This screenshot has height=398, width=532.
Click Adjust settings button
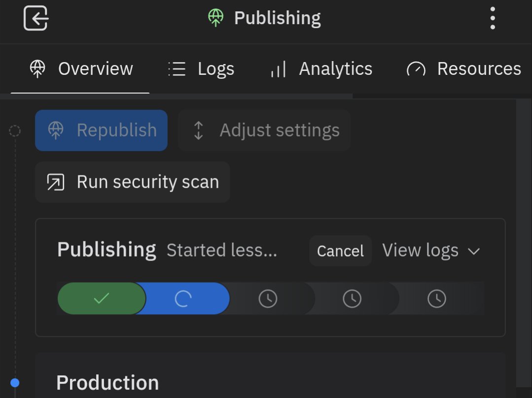[x=264, y=130]
